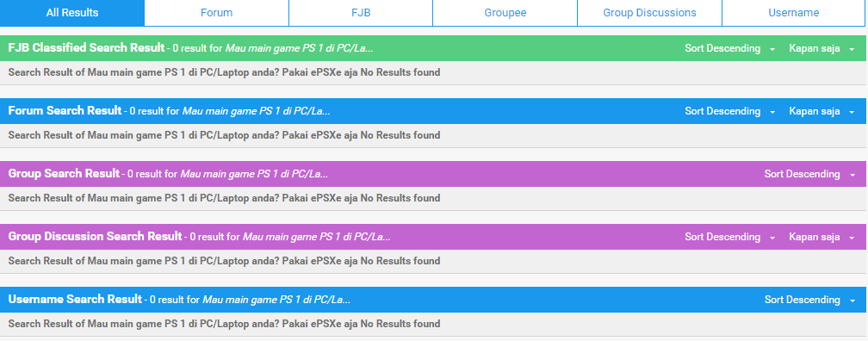
Task: Expand Kapan saja filter in FJB Classified header
Action: [822, 48]
